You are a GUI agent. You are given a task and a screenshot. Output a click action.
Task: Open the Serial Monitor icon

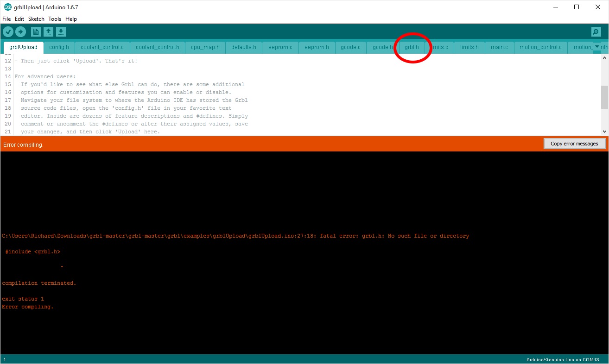click(596, 31)
